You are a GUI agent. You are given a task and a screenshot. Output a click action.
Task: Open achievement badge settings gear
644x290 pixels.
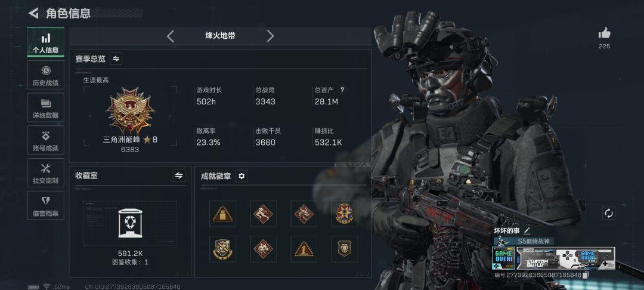241,176
